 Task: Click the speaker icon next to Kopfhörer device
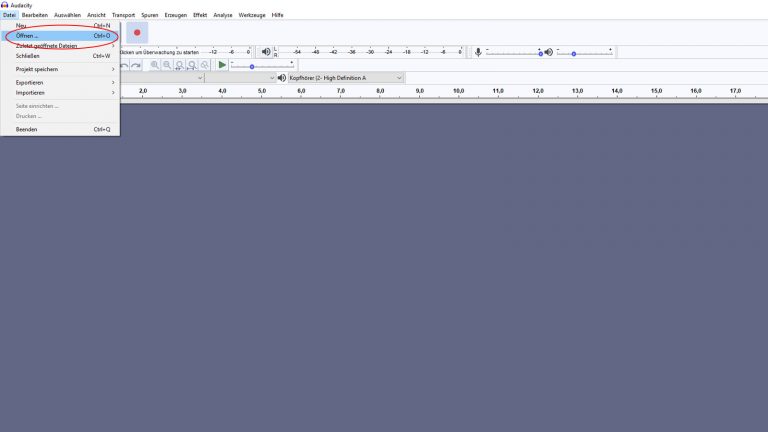(x=282, y=78)
